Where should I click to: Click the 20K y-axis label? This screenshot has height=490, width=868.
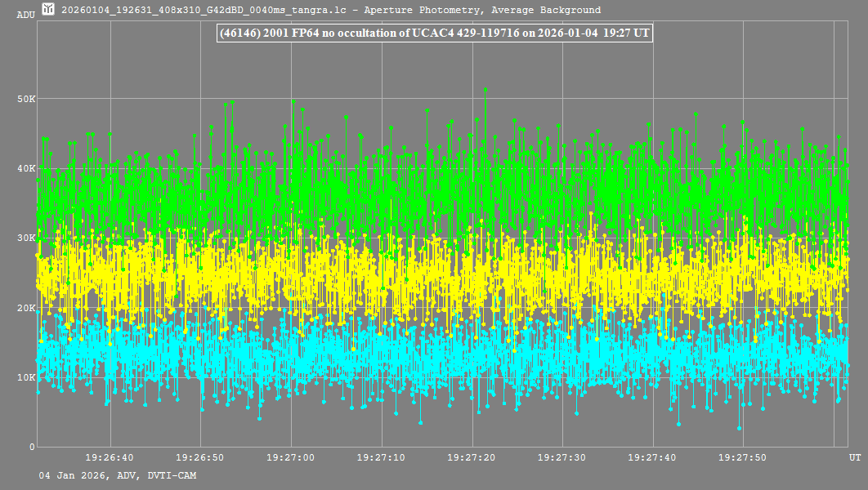(25, 308)
